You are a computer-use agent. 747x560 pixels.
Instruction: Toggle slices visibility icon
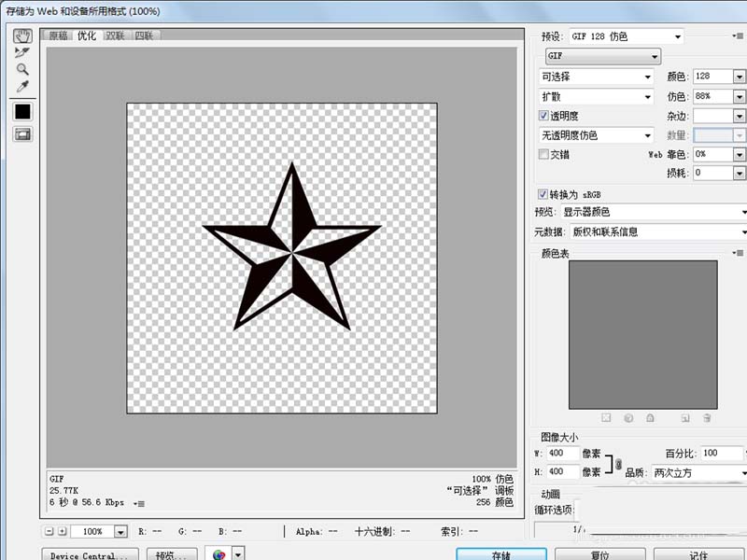(x=22, y=134)
